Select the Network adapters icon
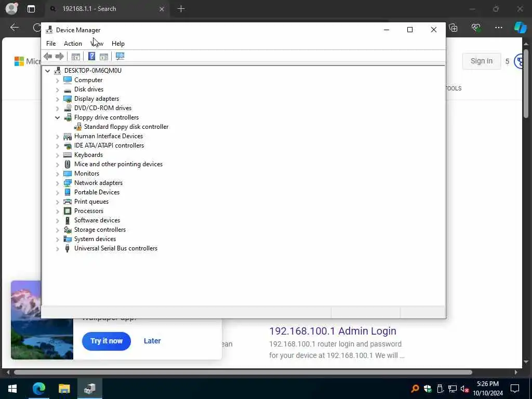532x399 pixels. coord(68,183)
